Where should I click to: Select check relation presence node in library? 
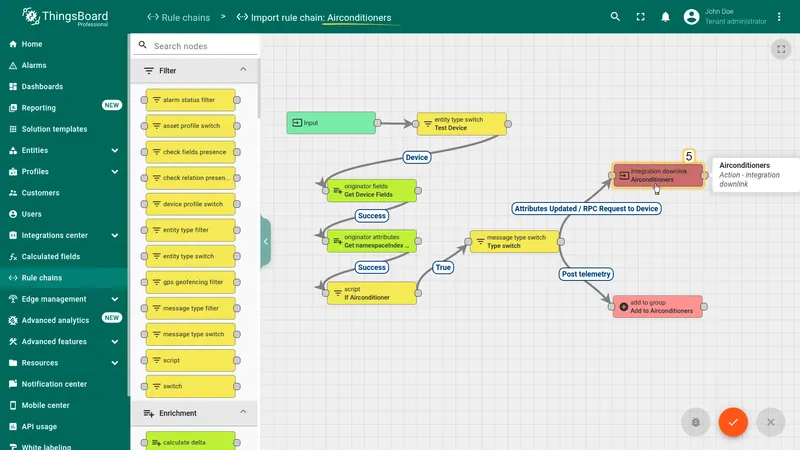(x=190, y=178)
